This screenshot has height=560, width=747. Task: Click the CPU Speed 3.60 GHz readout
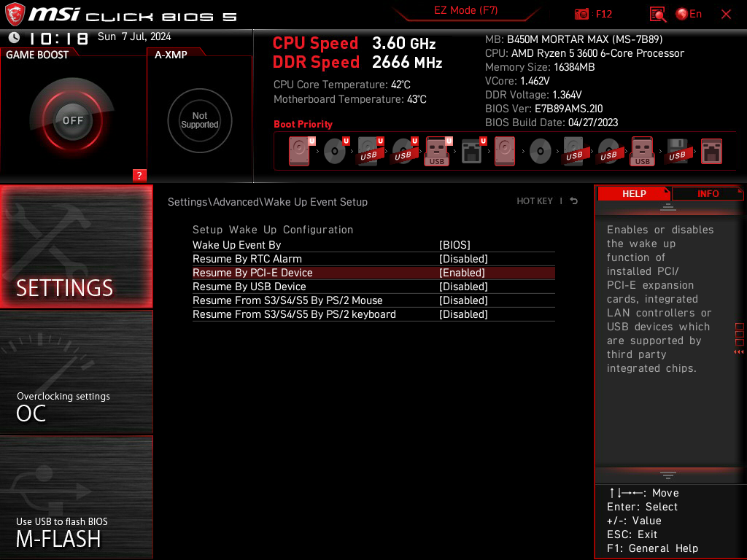tap(354, 43)
